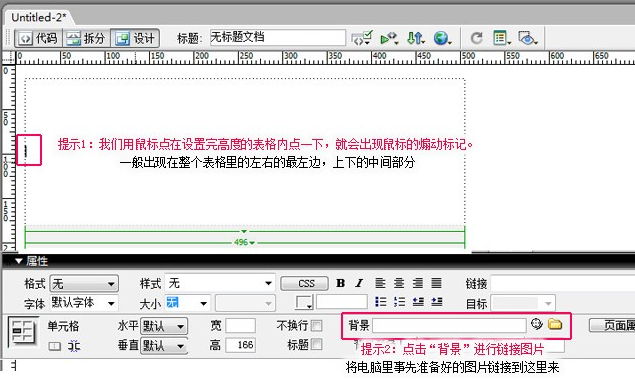Open the 水平 horizontal alignment dropdown
Screen dimensions: 635x380
coord(164,326)
